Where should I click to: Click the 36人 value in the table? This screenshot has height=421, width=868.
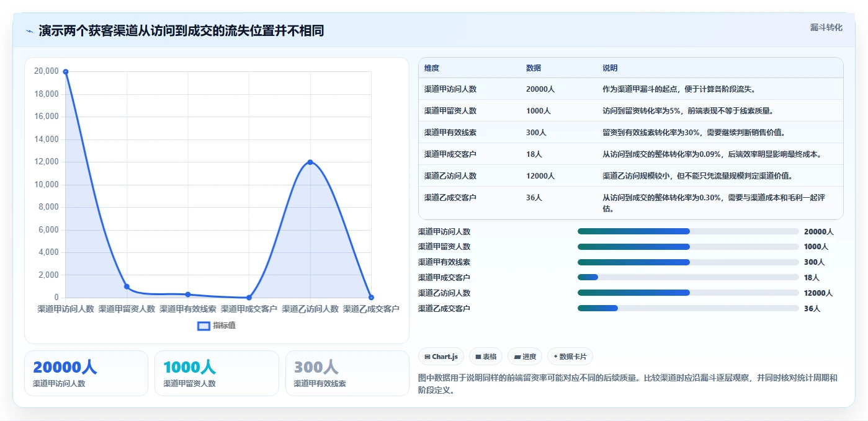tap(534, 198)
